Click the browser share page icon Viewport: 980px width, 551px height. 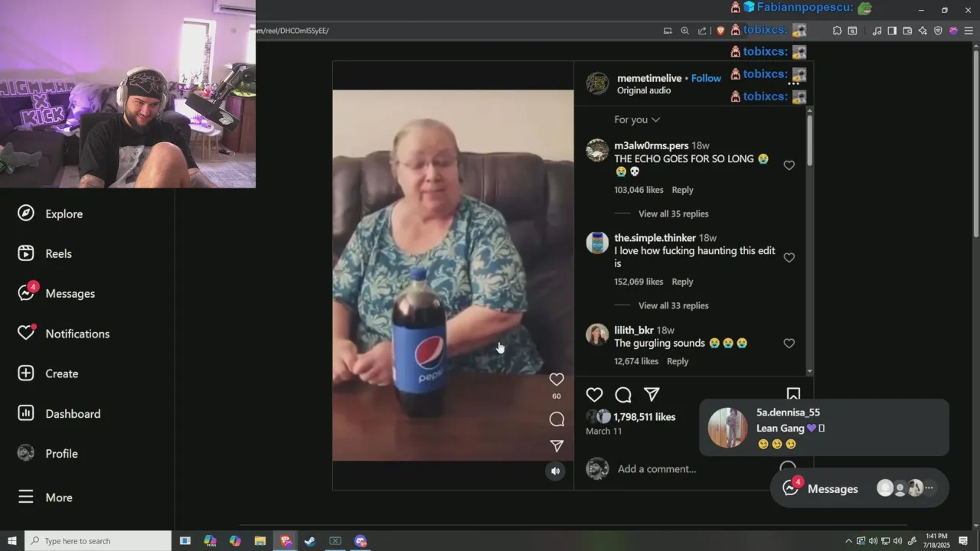703,31
